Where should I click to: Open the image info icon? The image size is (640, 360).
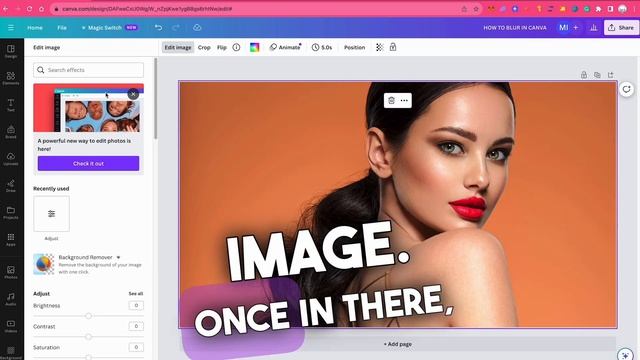click(236, 47)
